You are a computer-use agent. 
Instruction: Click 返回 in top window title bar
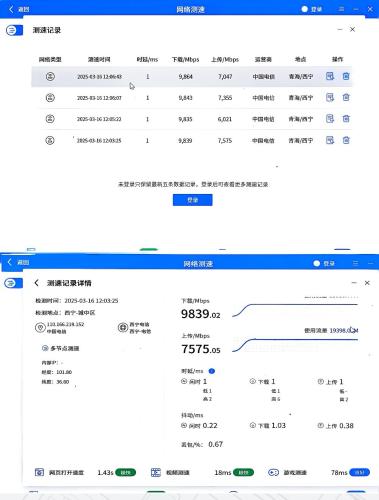[19, 9]
